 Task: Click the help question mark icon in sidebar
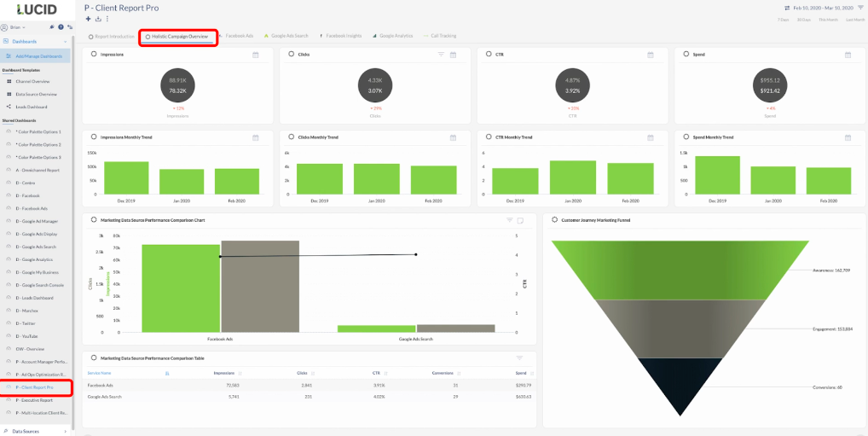(61, 27)
